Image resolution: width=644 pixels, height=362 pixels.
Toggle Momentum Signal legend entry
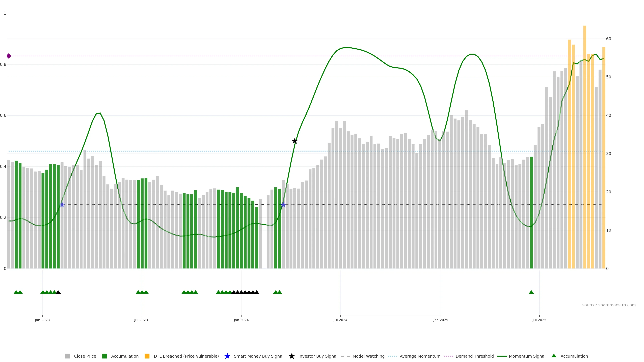coord(527,356)
